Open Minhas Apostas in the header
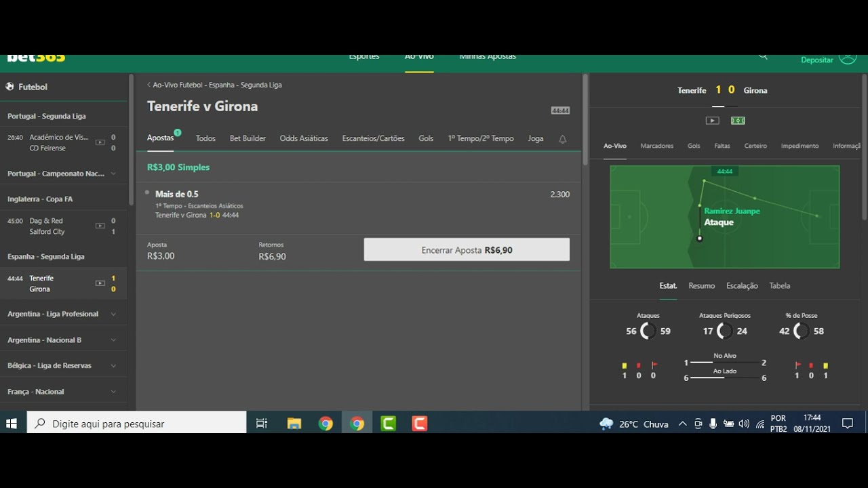Viewport: 868px width, 488px height. click(x=488, y=57)
